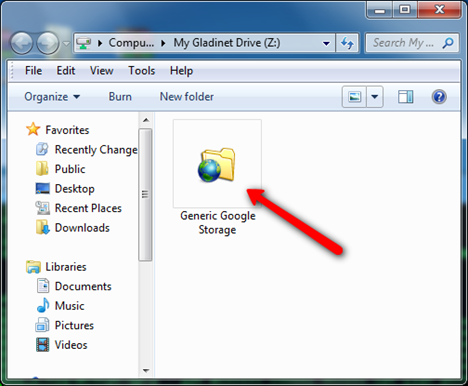Click the Compu... breadcrumb segment

click(131, 43)
